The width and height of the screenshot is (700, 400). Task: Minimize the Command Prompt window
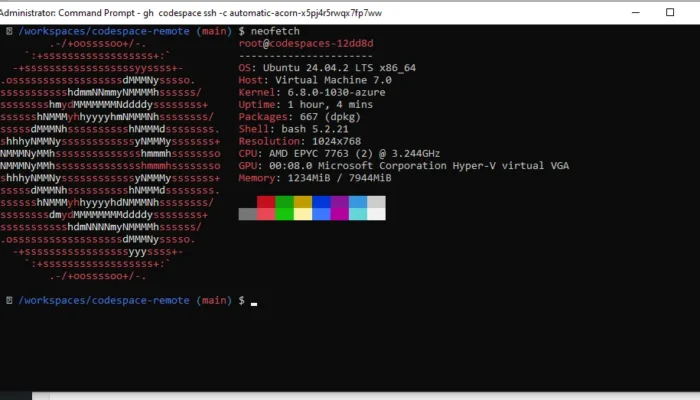click(636, 12)
